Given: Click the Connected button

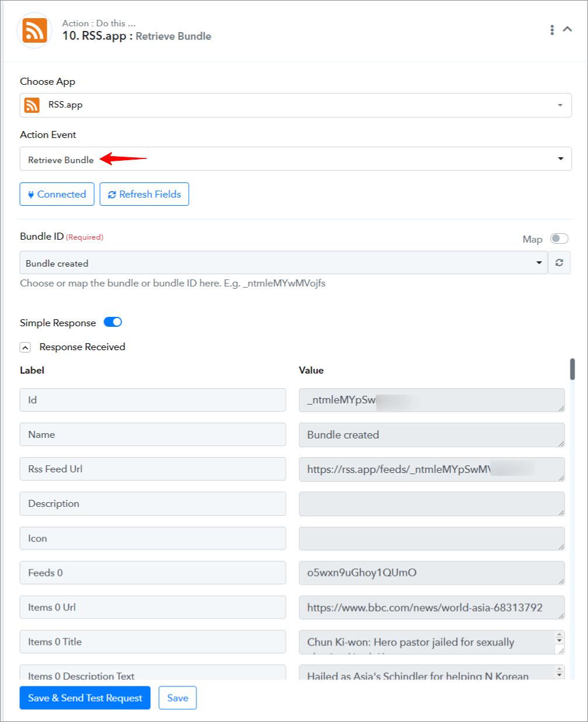Looking at the screenshot, I should [x=57, y=194].
